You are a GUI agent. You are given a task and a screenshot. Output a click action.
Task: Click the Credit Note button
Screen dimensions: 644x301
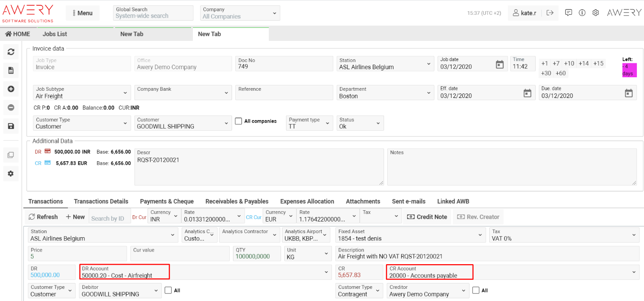[427, 217]
